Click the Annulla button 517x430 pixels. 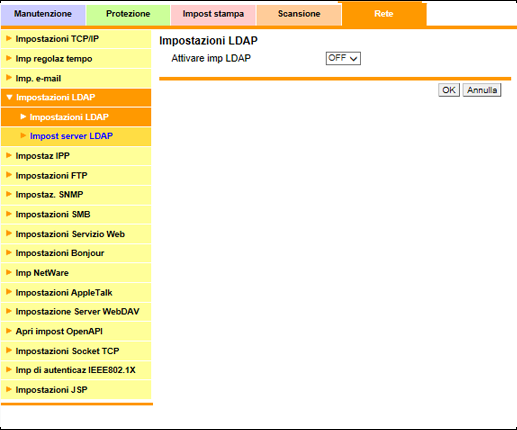tap(482, 90)
